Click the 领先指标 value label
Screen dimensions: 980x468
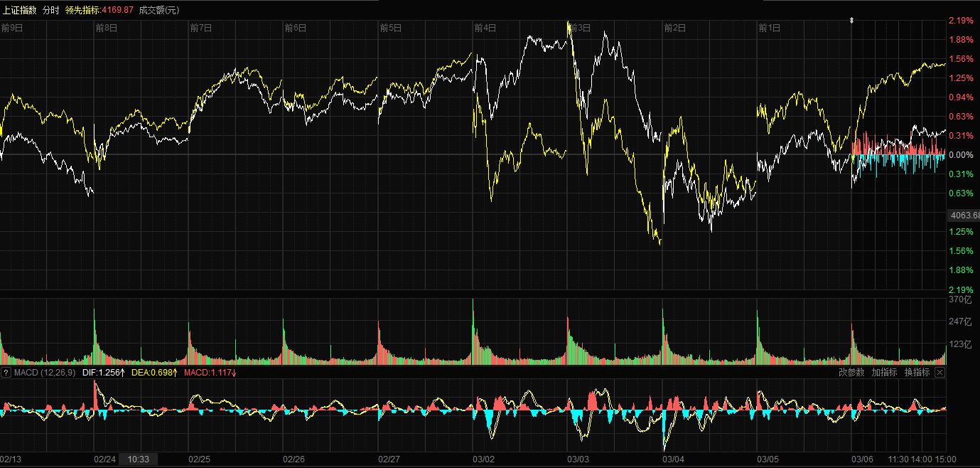[x=99, y=10]
